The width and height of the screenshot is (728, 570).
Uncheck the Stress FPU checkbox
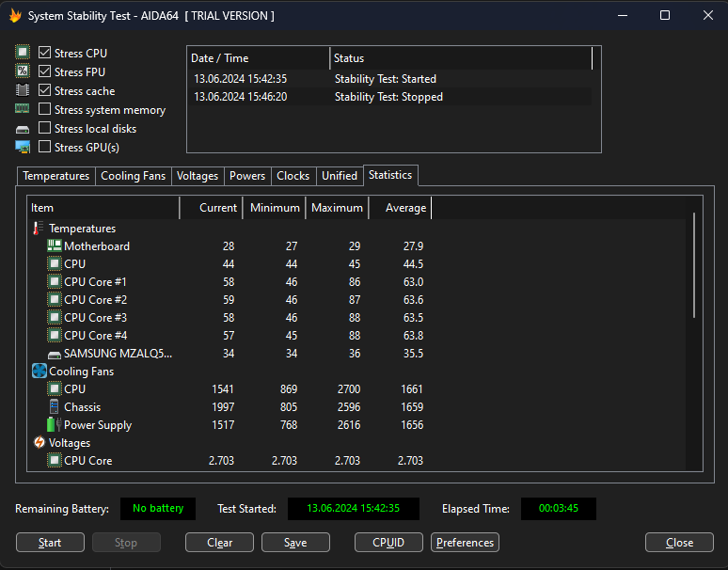(x=44, y=71)
